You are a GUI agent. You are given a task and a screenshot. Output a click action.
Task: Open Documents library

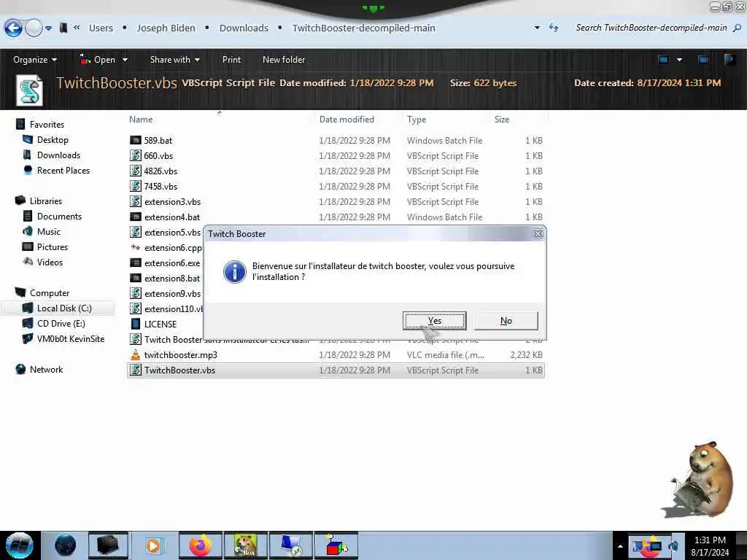point(60,216)
